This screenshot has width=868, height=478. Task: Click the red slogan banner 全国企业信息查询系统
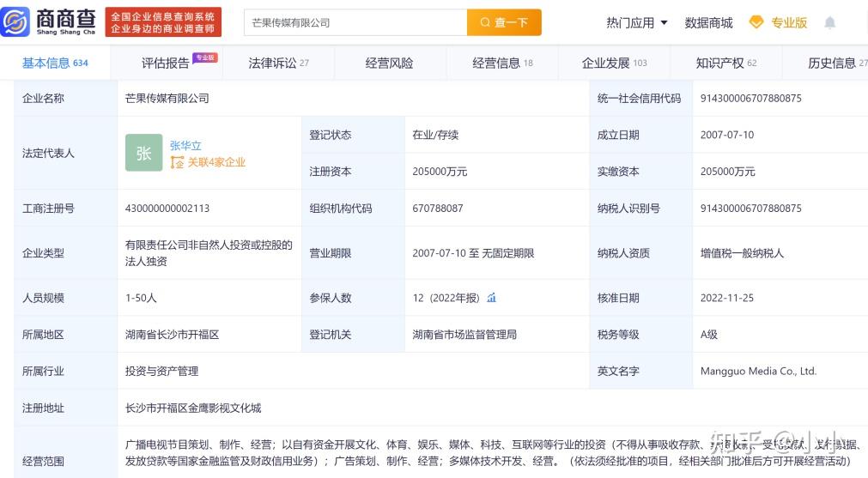163,22
